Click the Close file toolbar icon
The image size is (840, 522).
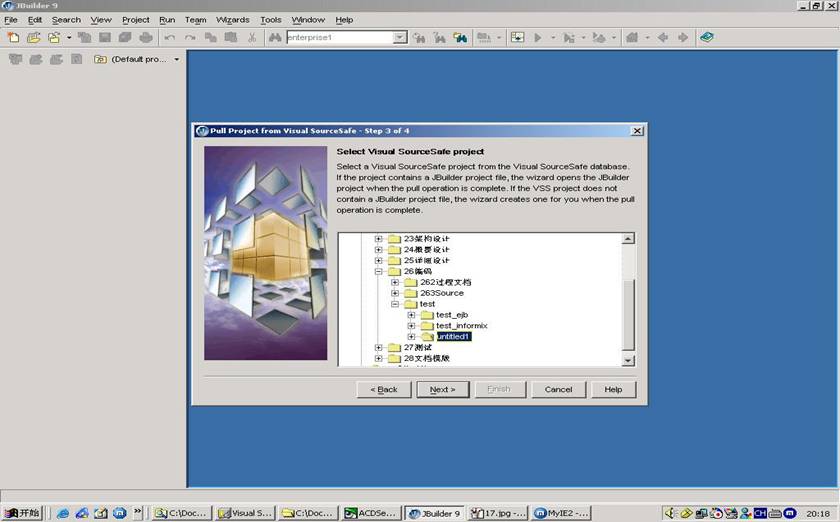(84, 38)
